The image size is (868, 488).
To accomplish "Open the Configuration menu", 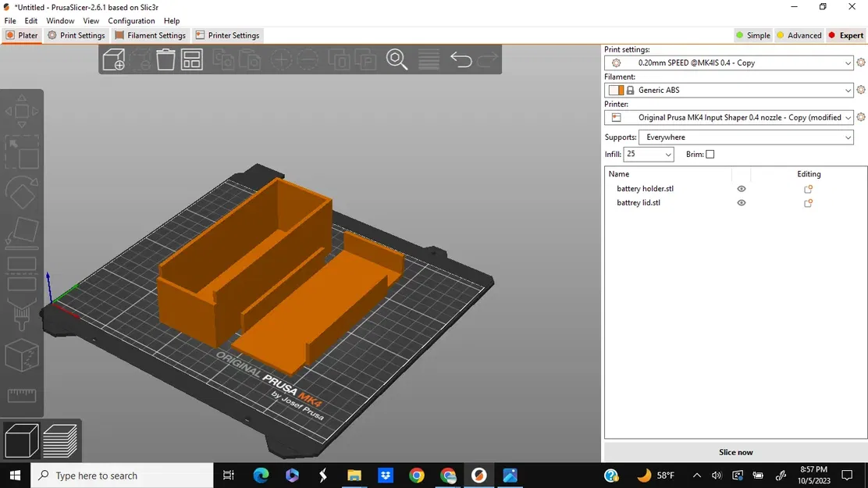I will click(131, 20).
